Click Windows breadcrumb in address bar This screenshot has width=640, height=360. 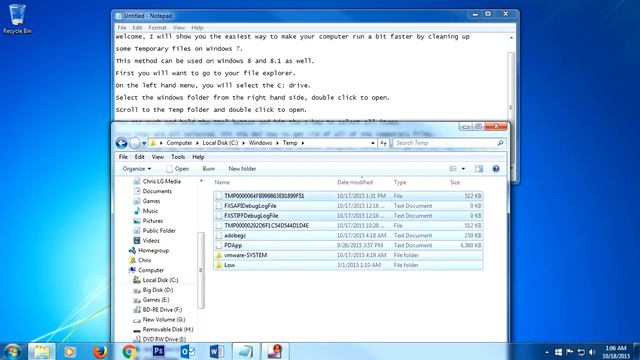(260, 143)
